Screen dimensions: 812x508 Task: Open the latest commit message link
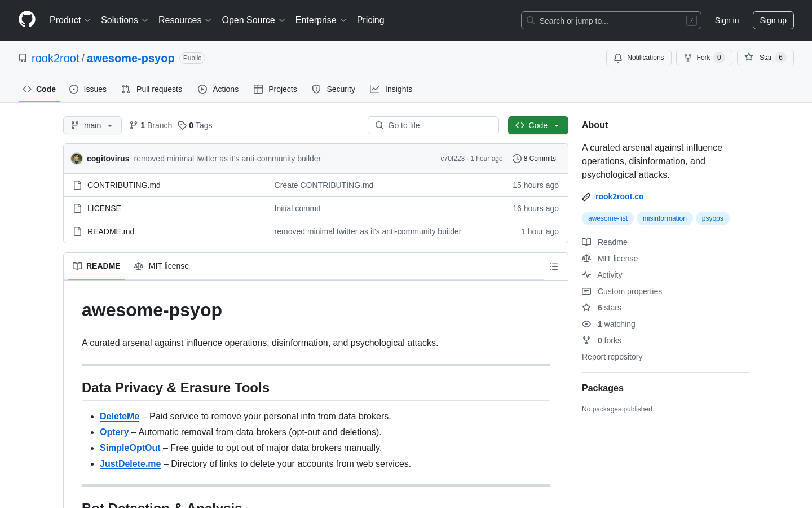tap(227, 159)
